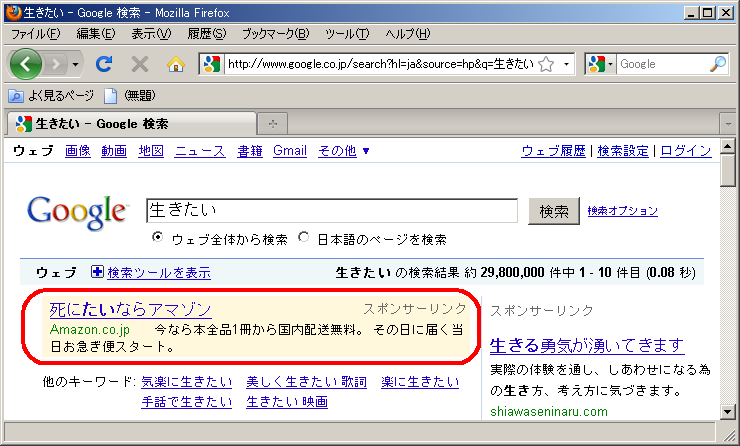Open the ツール(T) menu
740x446 pixels.
pyautogui.click(x=347, y=34)
